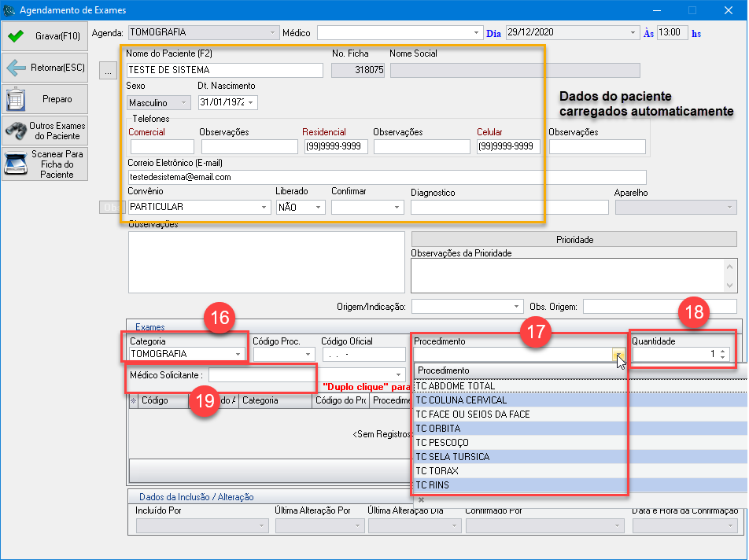Click the scanner Scanear Para Ficha icon
The image size is (749, 560).
click(16, 164)
